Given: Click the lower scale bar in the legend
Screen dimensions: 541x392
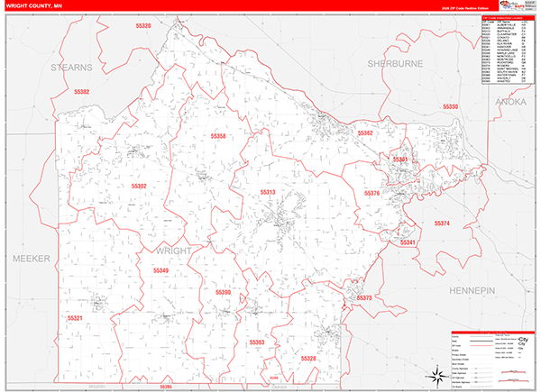Looking at the screenshot, I should point(513,381).
